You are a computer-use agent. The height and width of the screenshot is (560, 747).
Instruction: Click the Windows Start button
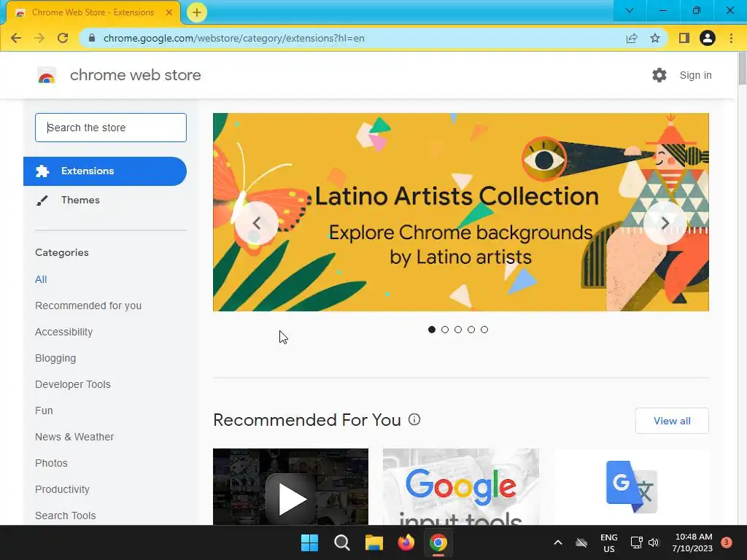(x=309, y=542)
